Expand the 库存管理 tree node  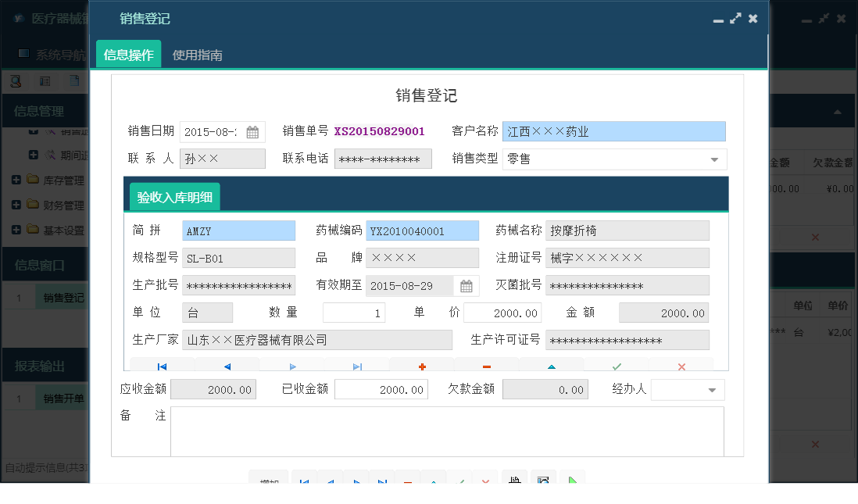[x=17, y=180]
